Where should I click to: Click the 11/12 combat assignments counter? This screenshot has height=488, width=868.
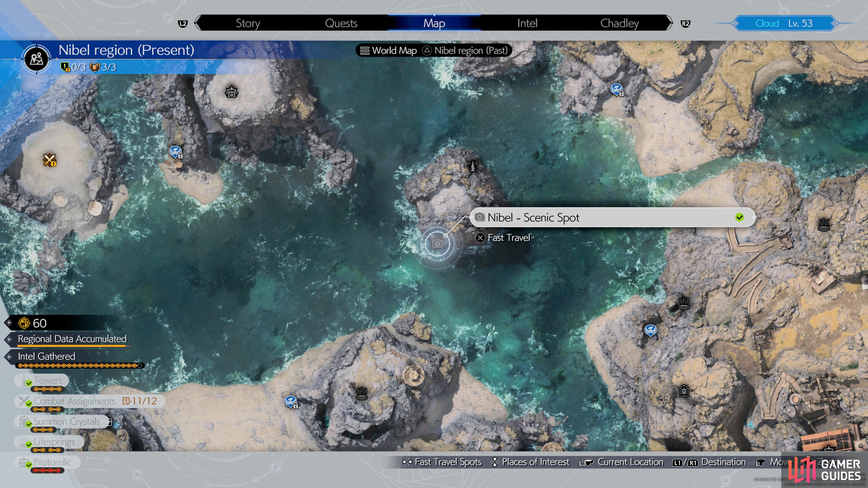[140, 401]
